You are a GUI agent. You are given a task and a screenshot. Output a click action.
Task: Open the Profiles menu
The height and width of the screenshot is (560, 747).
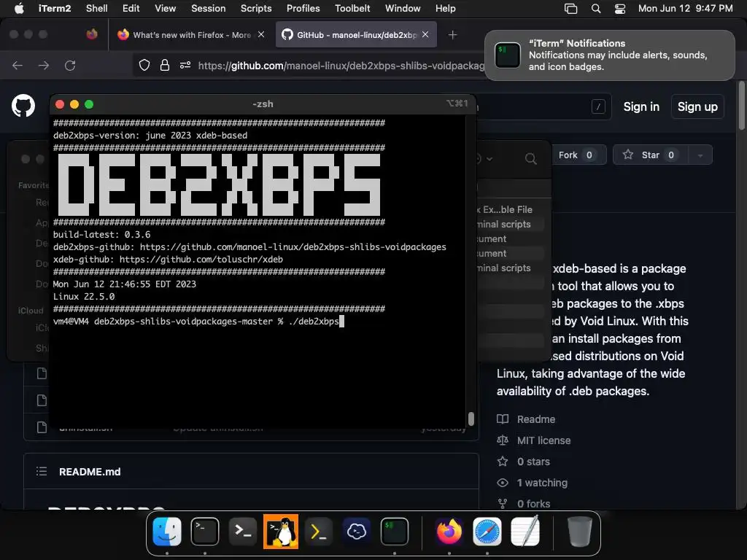pyautogui.click(x=303, y=8)
